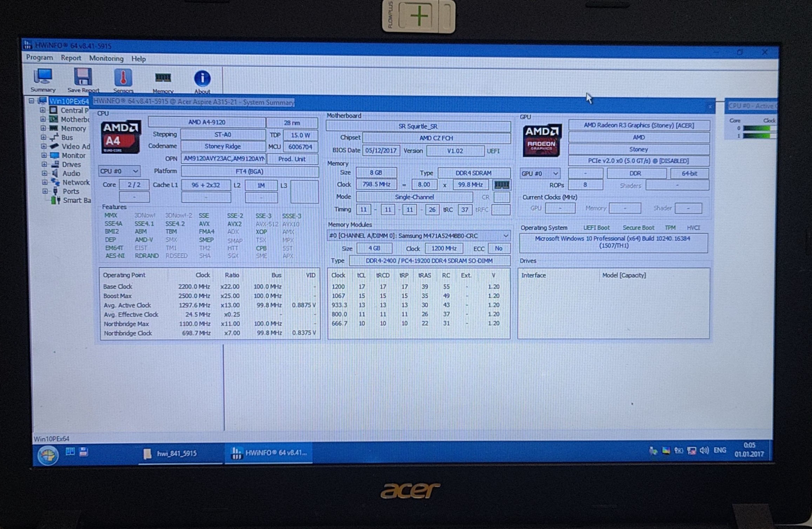Click the Memory chip toolbar icon
The image size is (812, 529).
coord(163,77)
